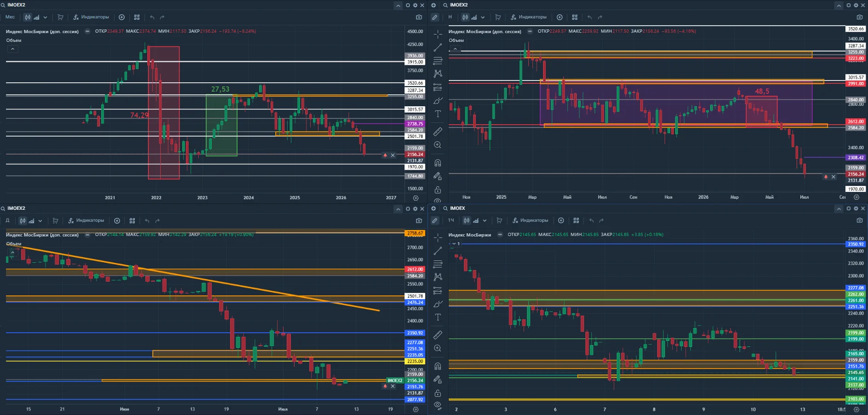Toggle drawing toolbar pencil in hourly chart
The height and width of the screenshot is (415, 868).
pyautogui.click(x=434, y=220)
